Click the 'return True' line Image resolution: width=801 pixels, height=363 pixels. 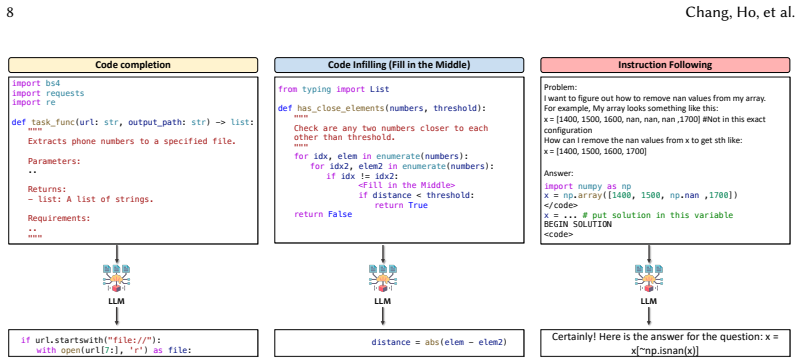(401, 205)
